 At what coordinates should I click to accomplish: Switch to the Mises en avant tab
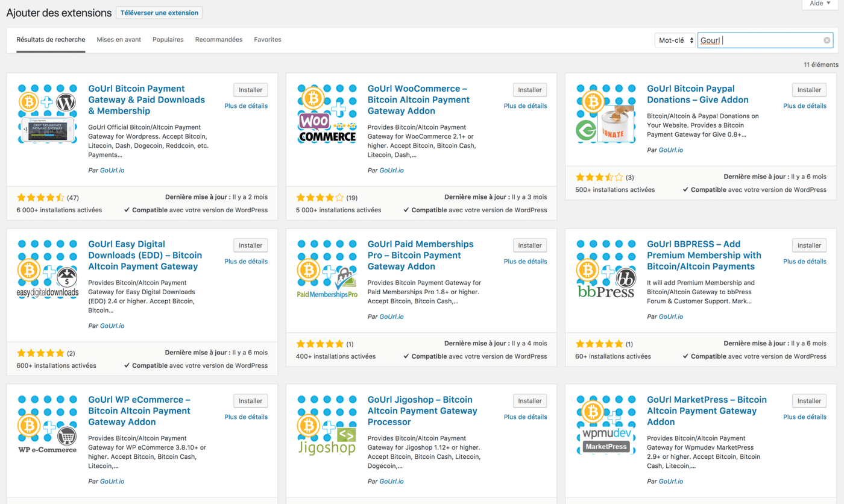(118, 39)
